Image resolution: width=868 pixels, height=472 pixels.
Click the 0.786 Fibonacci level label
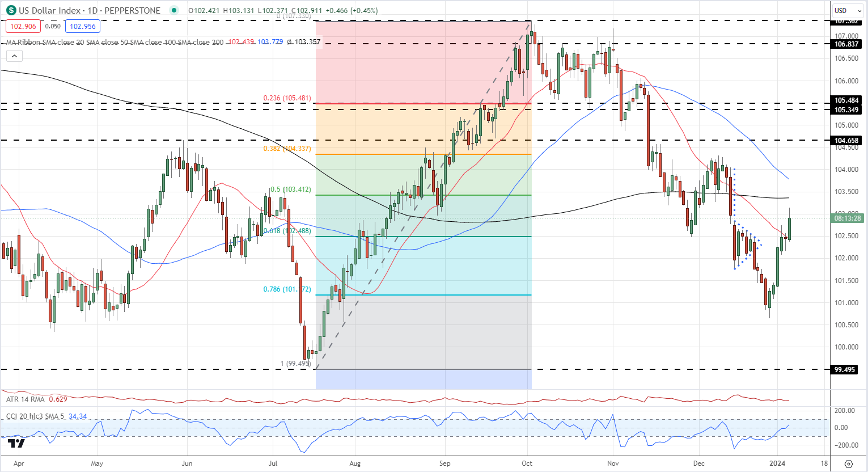[x=287, y=289]
